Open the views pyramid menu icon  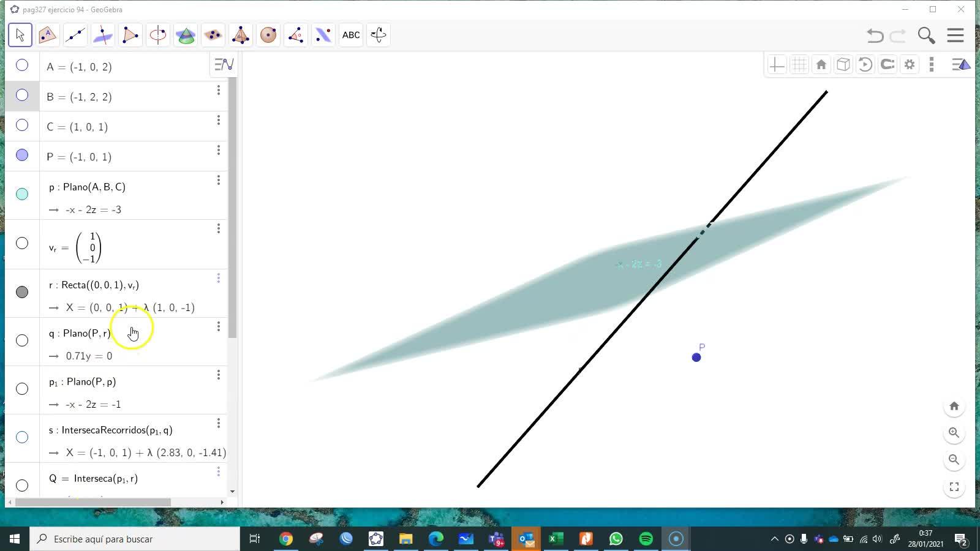961,65
